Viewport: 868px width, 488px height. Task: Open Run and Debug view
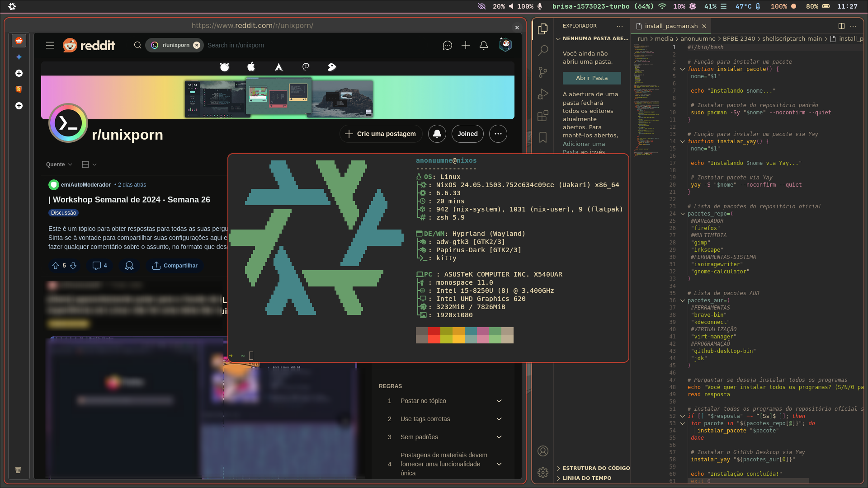(543, 94)
